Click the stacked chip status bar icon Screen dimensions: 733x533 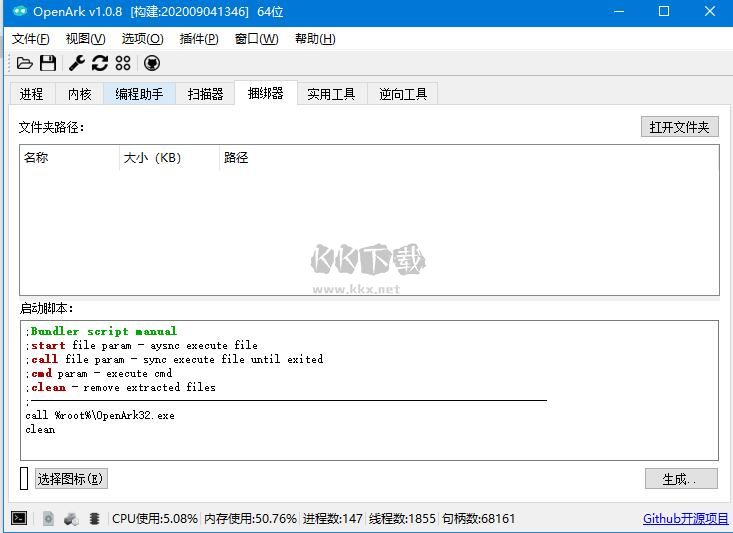coord(94,519)
